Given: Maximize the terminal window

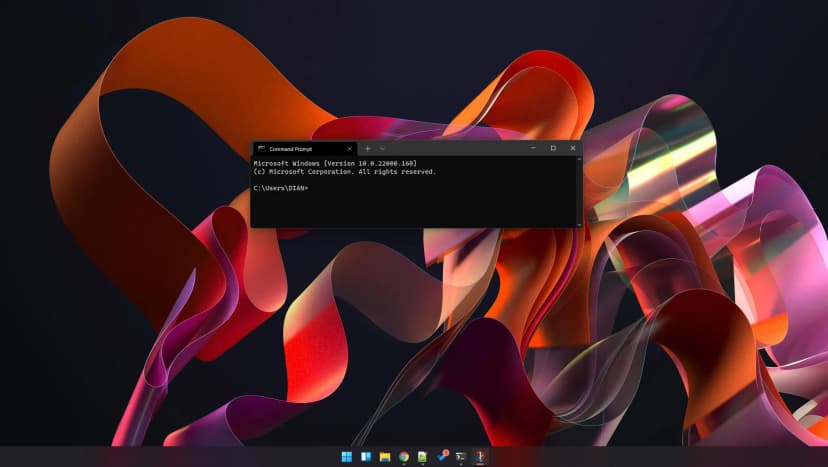Looking at the screenshot, I should click(553, 148).
